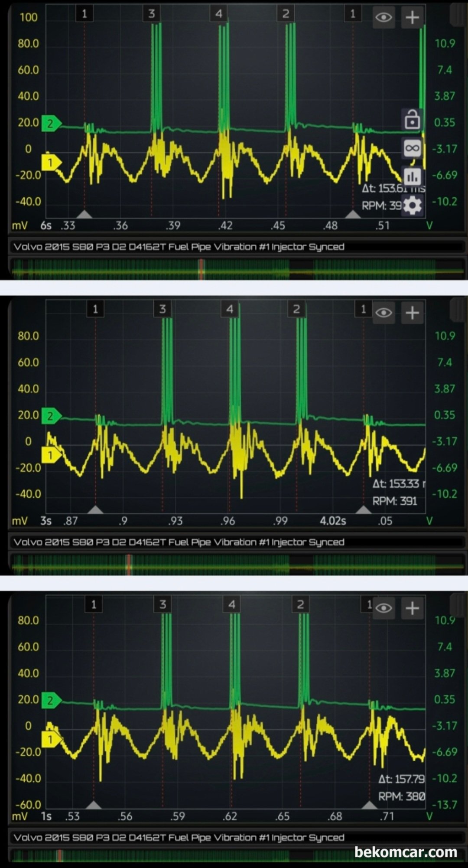Toggle the eye visibility icon in bottom chart

tap(384, 608)
